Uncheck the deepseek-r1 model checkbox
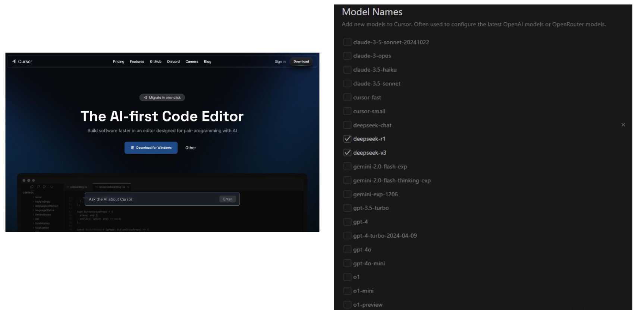 (347, 139)
